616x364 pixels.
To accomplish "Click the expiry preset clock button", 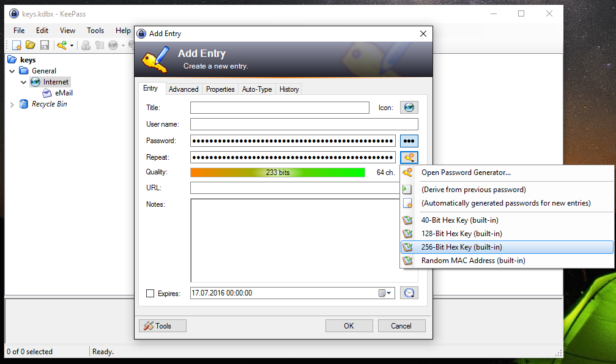I will tap(409, 293).
